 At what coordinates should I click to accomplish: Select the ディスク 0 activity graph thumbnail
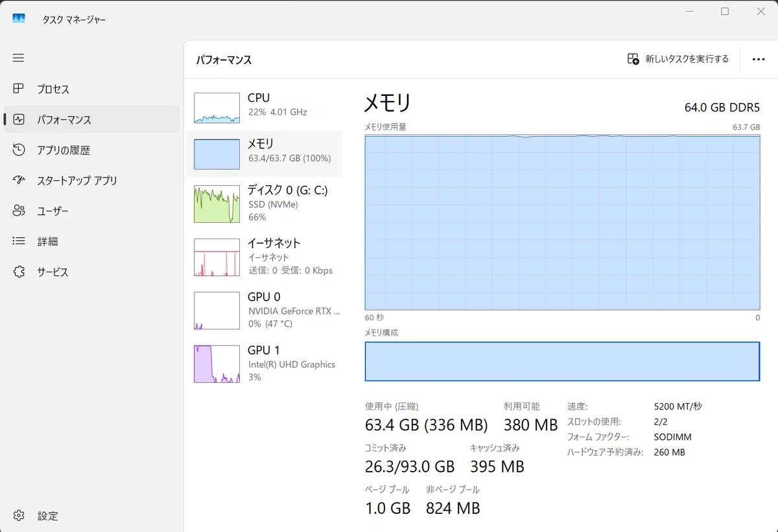[x=217, y=203]
